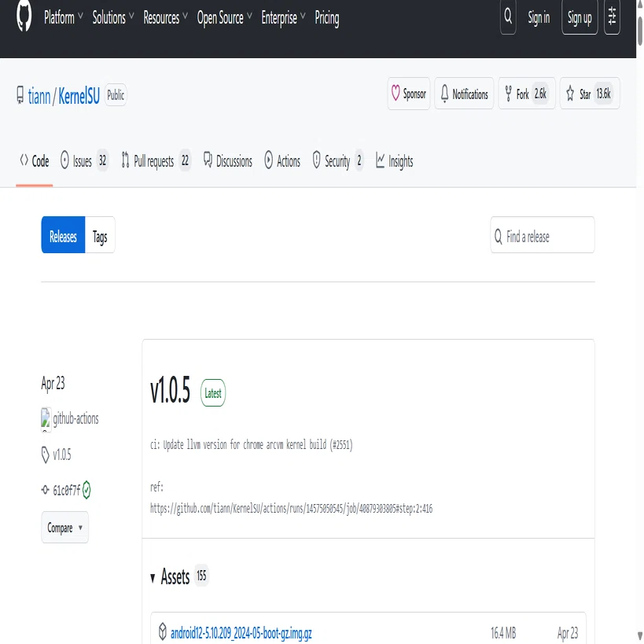Select the Releases view button
This screenshot has height=644, width=644.
[63, 235]
